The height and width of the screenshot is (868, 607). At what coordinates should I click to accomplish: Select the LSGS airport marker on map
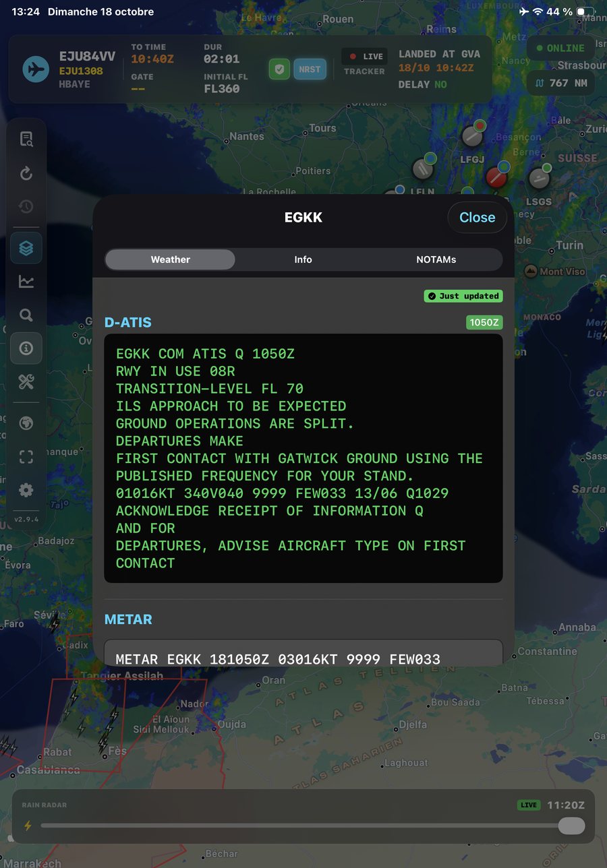click(539, 178)
